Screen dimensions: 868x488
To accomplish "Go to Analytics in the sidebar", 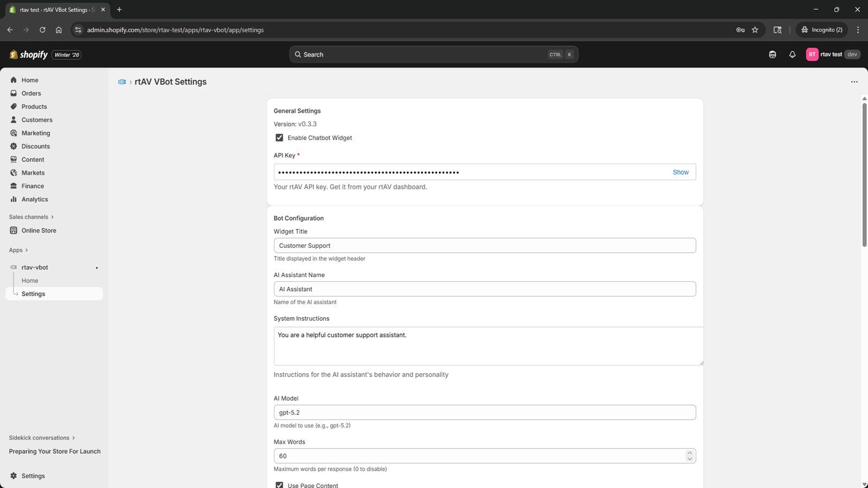I will click(35, 199).
